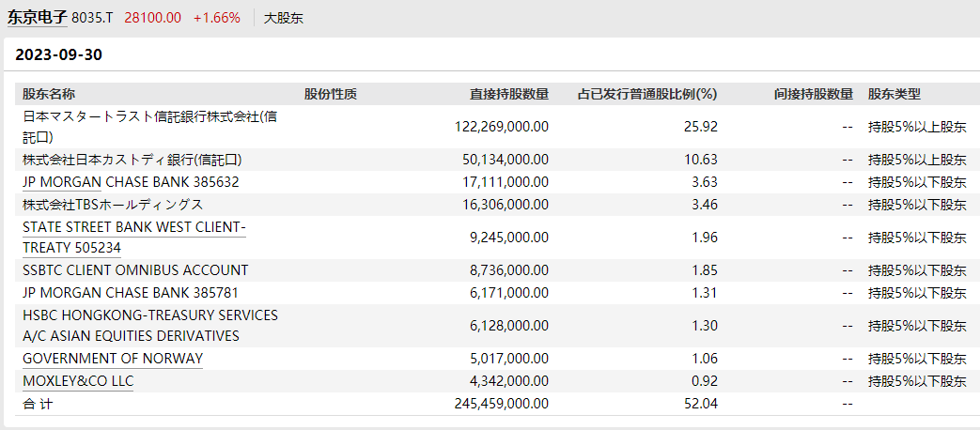Select SSBTC CLIENT OMNIBUS ACCOUNT row
The width and height of the screenshot is (980, 430).
(135, 270)
